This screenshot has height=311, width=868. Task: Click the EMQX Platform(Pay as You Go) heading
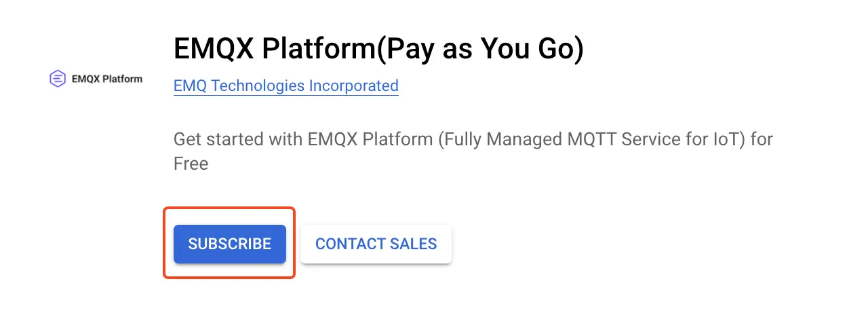(378, 50)
